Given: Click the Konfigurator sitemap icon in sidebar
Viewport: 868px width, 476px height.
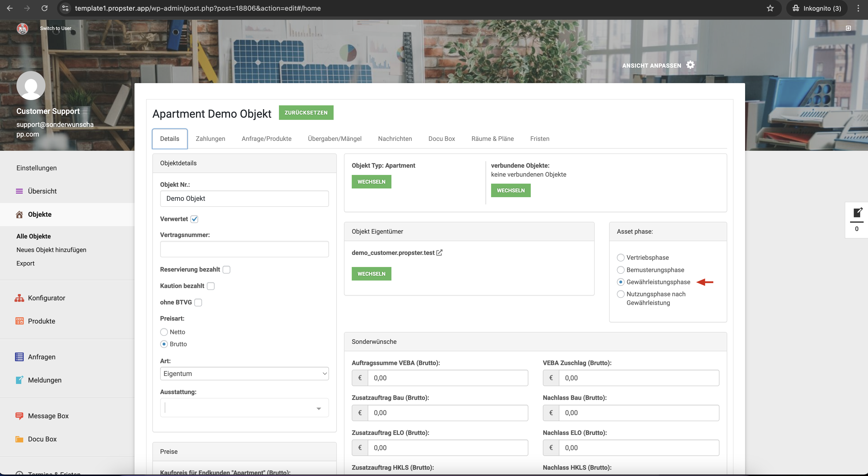Looking at the screenshot, I should 19,298.
